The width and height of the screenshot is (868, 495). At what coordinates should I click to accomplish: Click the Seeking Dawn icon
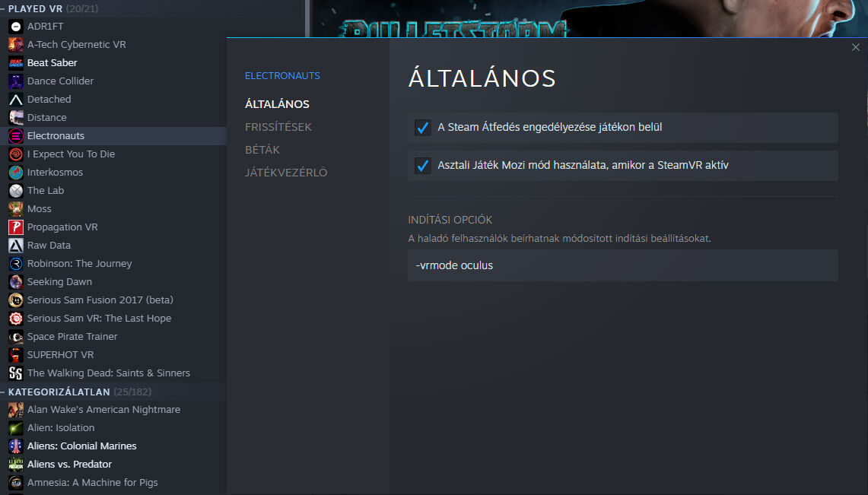click(x=15, y=282)
